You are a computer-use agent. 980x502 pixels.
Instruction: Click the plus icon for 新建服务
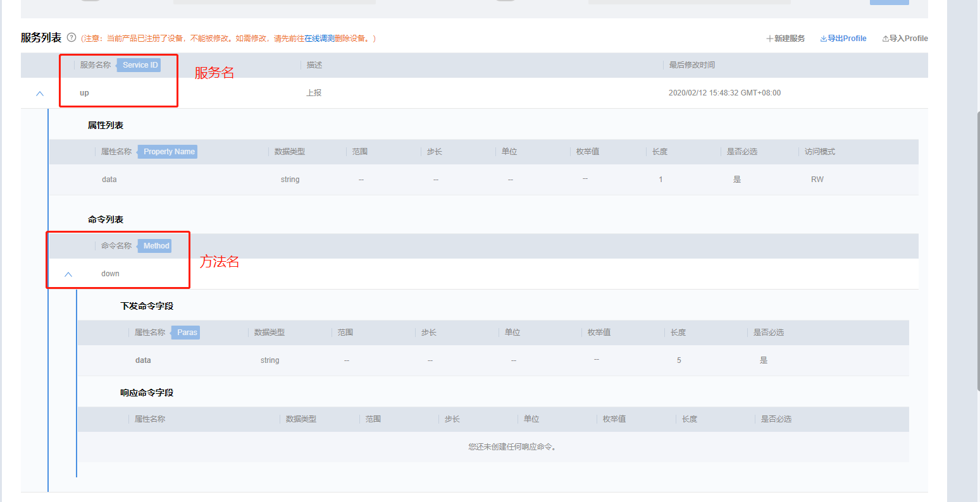(770, 39)
